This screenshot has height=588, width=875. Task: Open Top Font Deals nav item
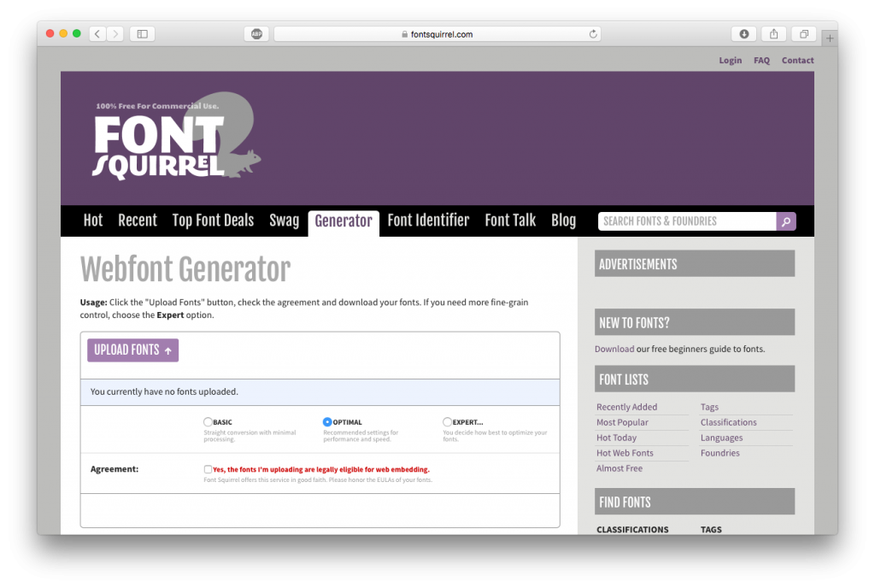click(x=213, y=220)
